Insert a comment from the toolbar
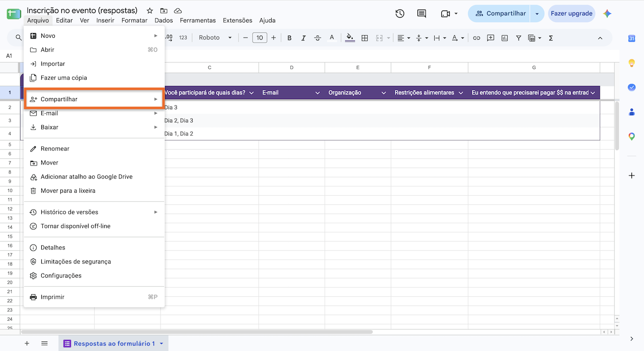Image resolution: width=644 pixels, height=351 pixels. click(x=491, y=38)
